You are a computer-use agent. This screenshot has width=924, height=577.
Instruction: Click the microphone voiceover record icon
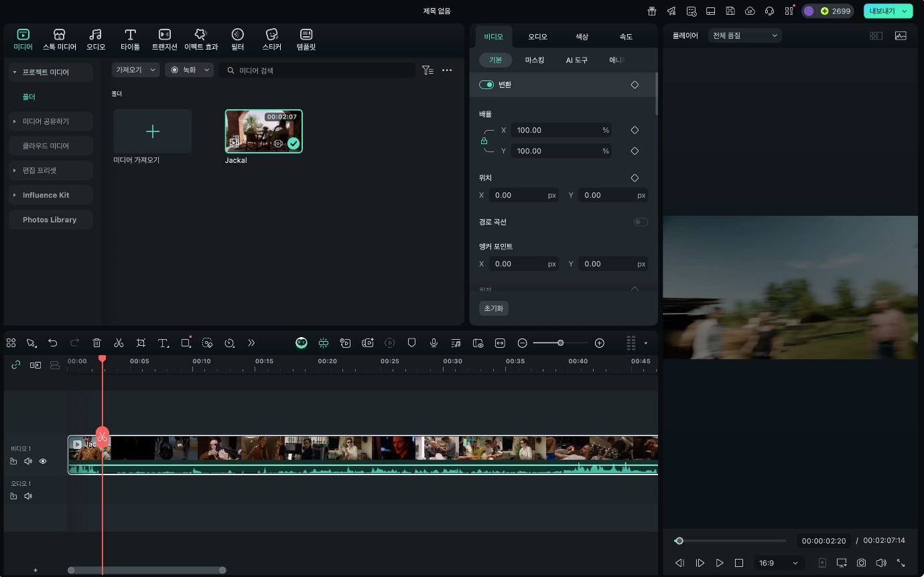(x=434, y=343)
